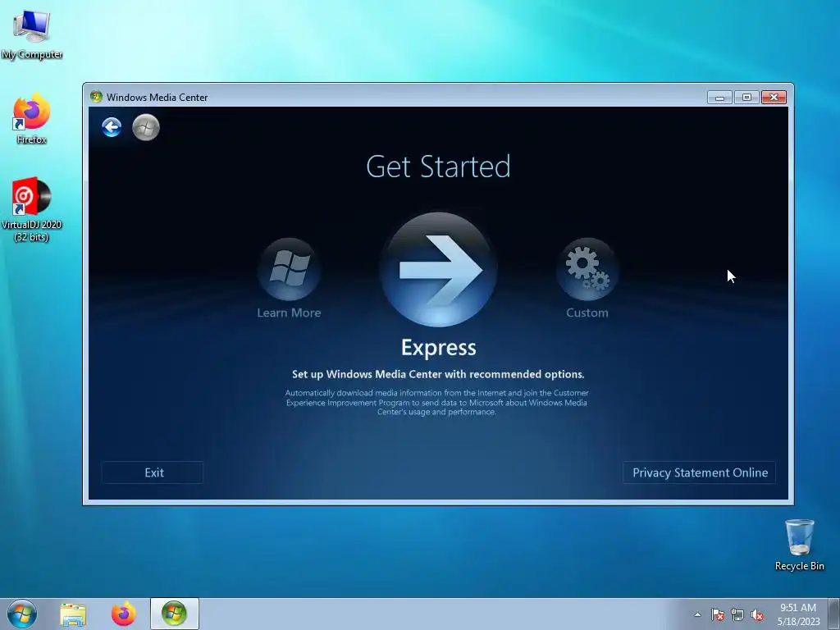
Task: Click the 'Get Started' heading
Action: point(438,166)
